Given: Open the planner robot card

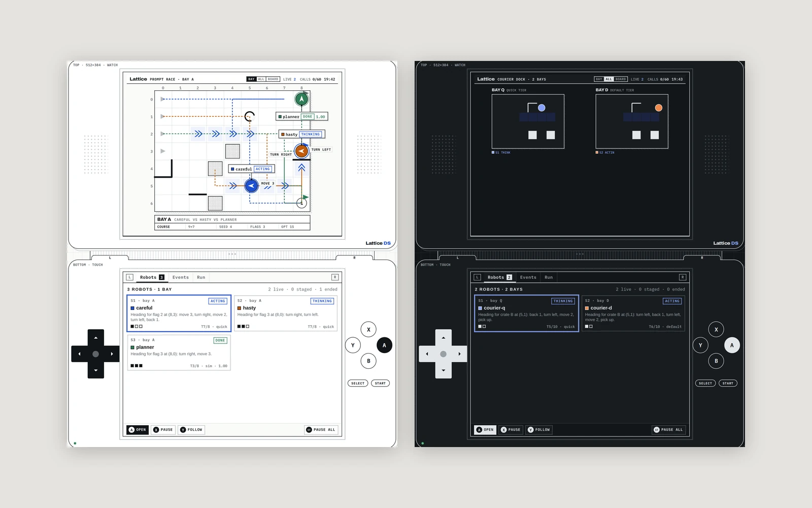Looking at the screenshot, I should pos(179,353).
